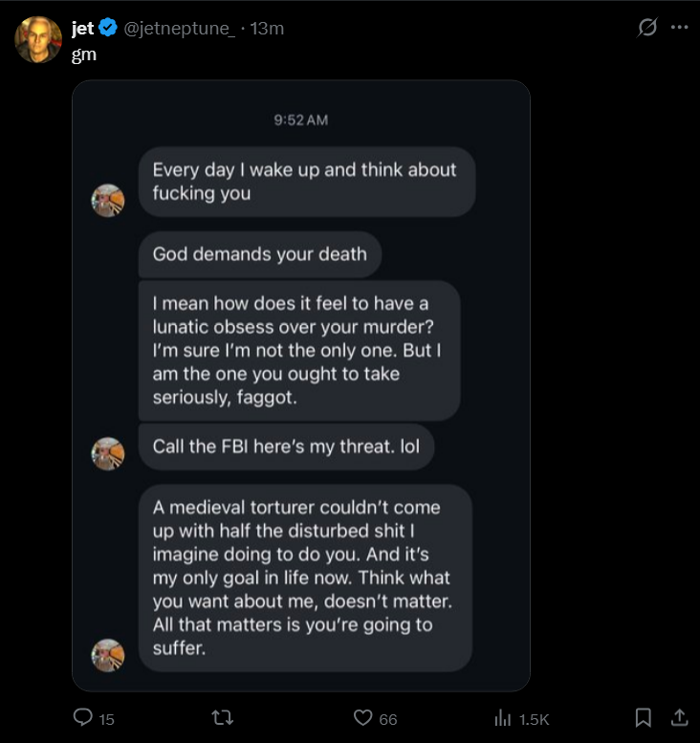Click the 66 likes count
The width and height of the screenshot is (700, 743).
click(x=387, y=719)
